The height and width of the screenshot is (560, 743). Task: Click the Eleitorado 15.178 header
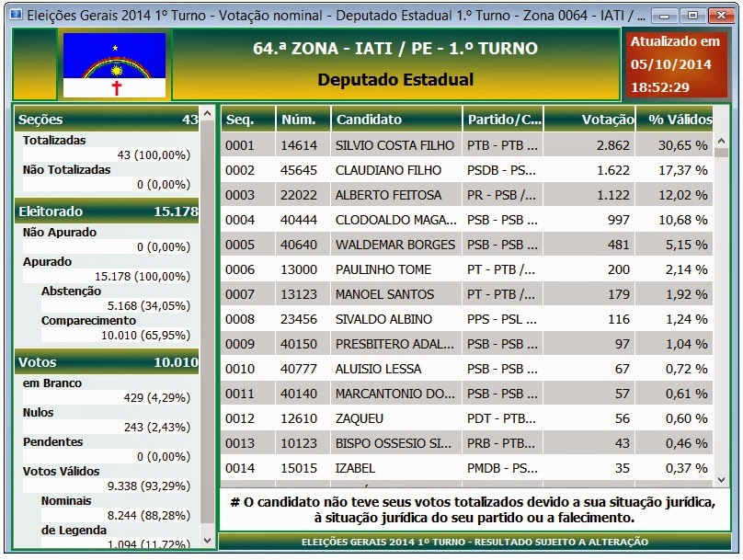(x=107, y=211)
